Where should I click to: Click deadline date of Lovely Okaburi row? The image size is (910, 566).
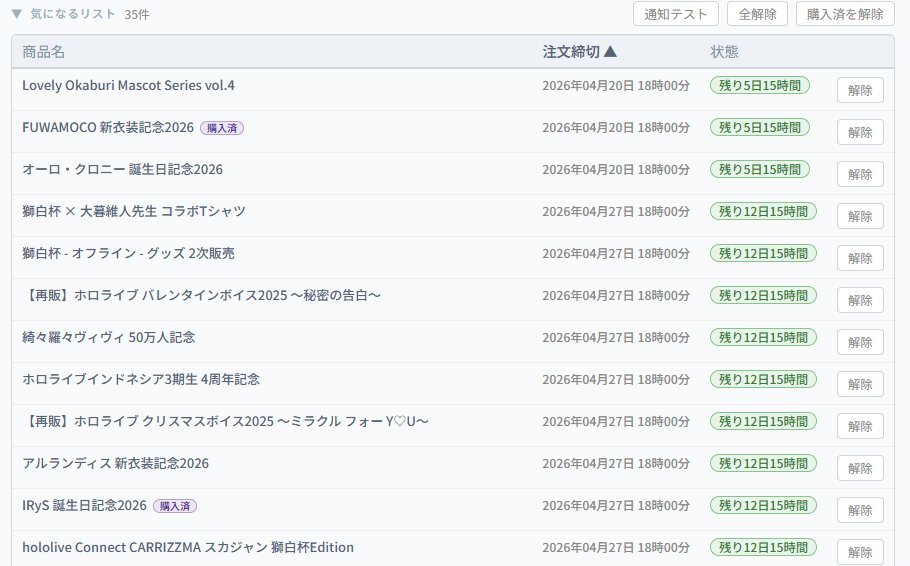[x=616, y=85]
